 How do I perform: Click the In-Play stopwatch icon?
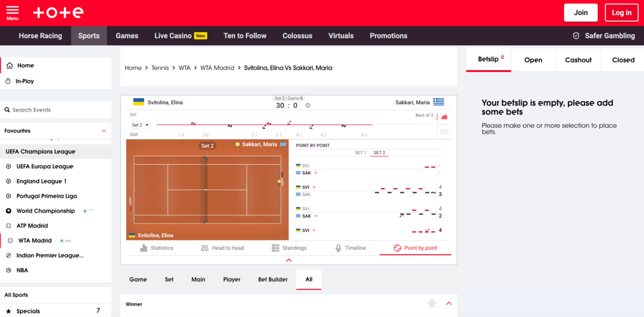coord(8,81)
